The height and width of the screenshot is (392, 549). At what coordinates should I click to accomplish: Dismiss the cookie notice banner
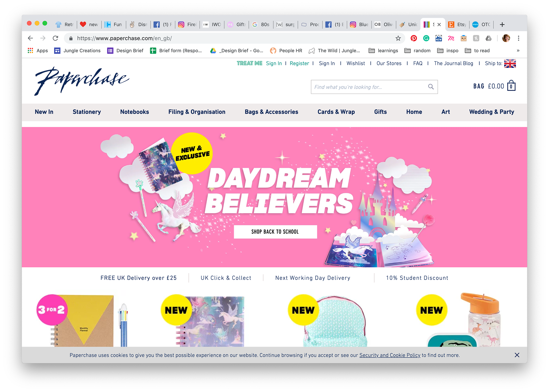(x=517, y=355)
